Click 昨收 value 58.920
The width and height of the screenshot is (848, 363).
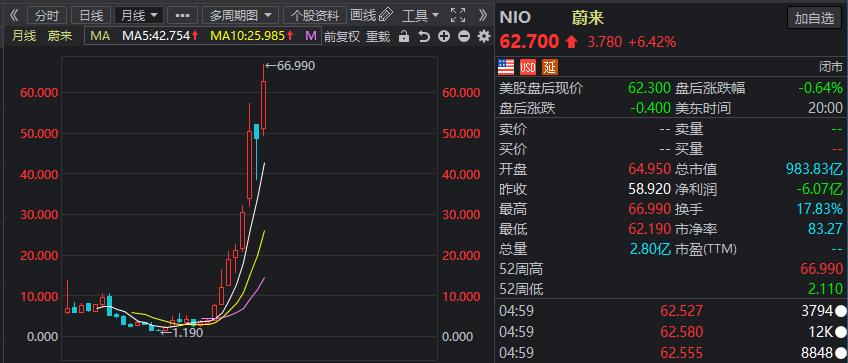(x=649, y=189)
